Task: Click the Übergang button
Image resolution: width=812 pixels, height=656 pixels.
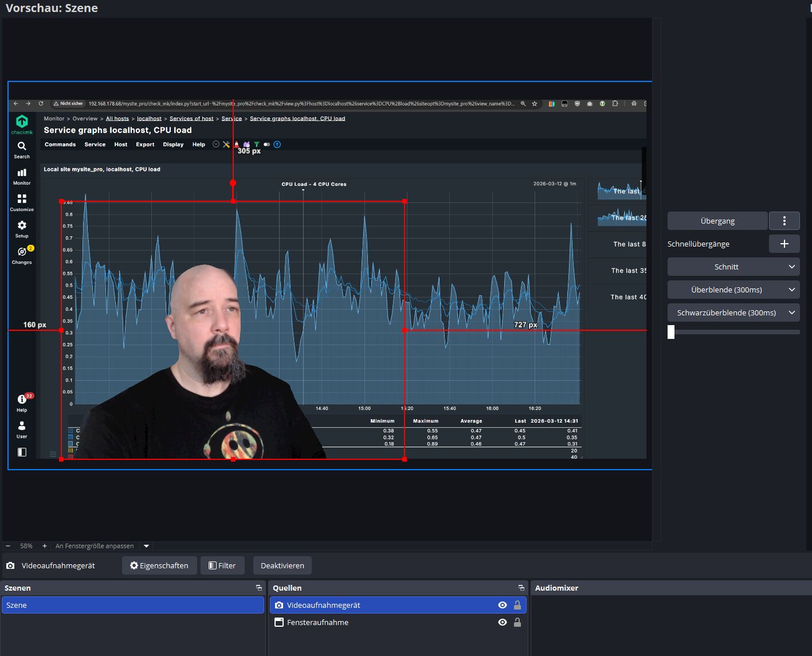Action: coord(717,221)
